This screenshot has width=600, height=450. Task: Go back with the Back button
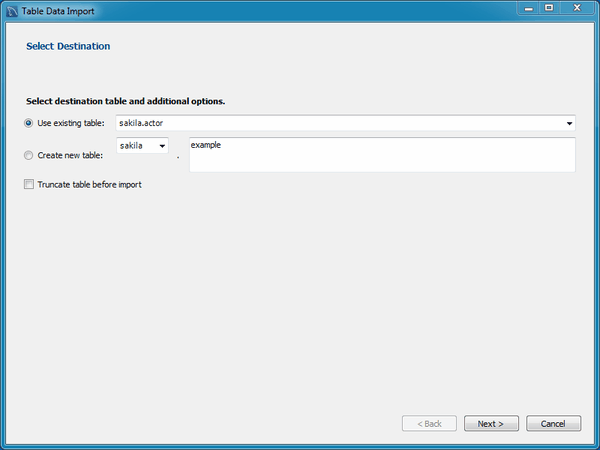click(429, 423)
